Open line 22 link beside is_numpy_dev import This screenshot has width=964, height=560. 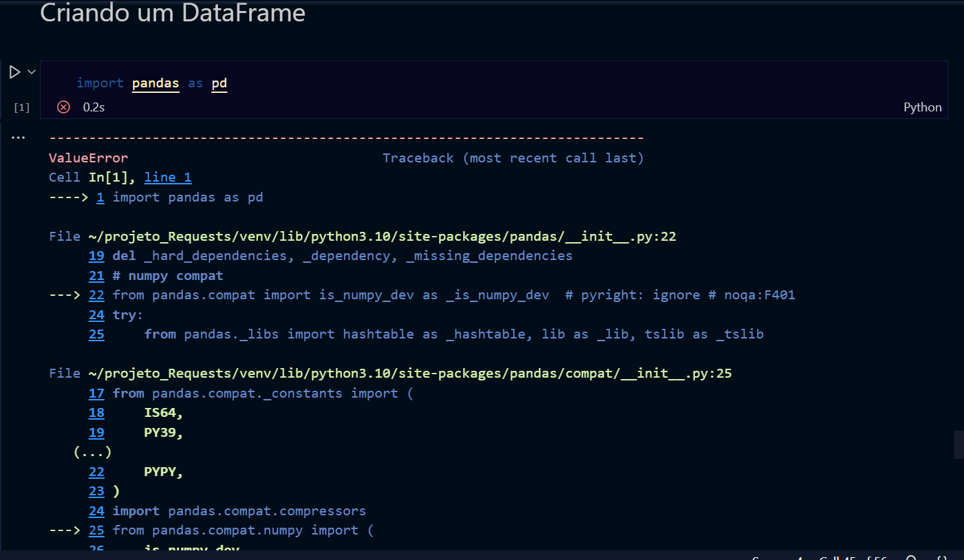pyautogui.click(x=96, y=295)
